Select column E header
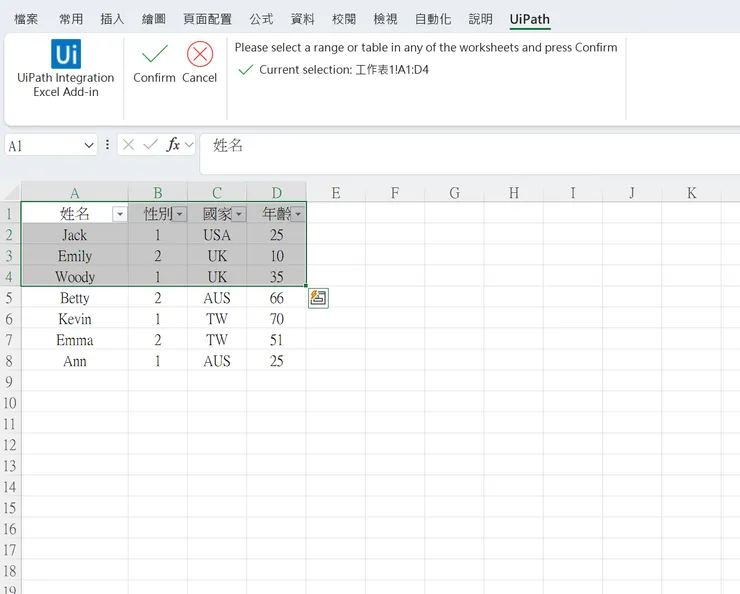Screen dimensions: 740x594 coord(336,192)
